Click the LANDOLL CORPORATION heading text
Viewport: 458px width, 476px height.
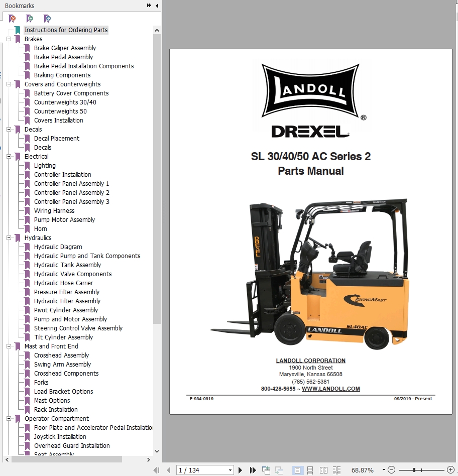(x=311, y=361)
